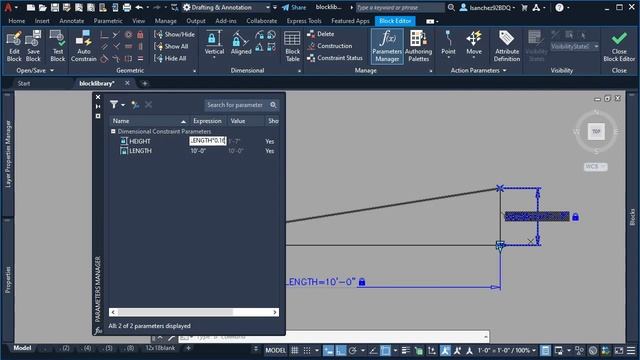Open the user account lsanchez dropdown
The height and width of the screenshot is (360, 640).
488,7
